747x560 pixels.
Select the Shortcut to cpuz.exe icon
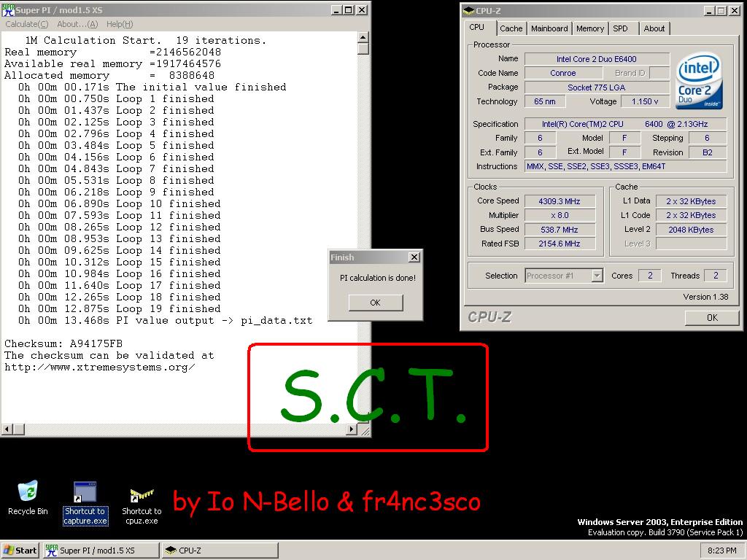(142, 506)
